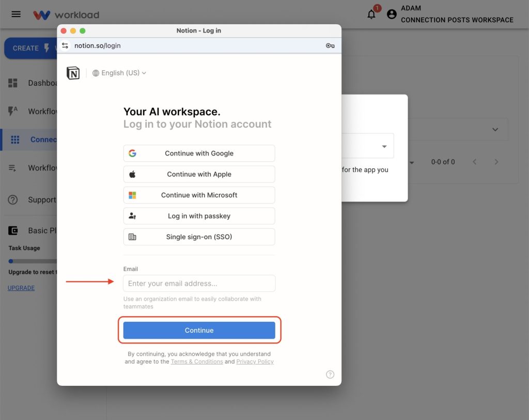This screenshot has width=529, height=420.
Task: Open the notifications bell
Action: pos(371,14)
